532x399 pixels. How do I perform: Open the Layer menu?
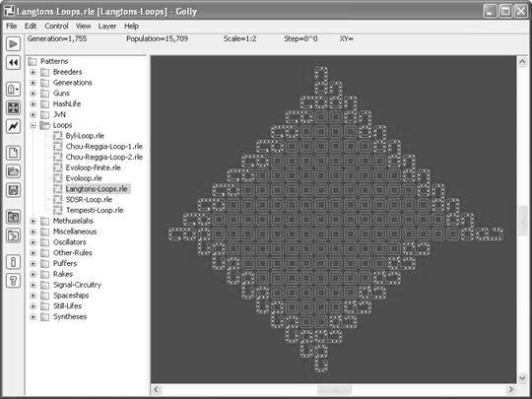coord(107,27)
